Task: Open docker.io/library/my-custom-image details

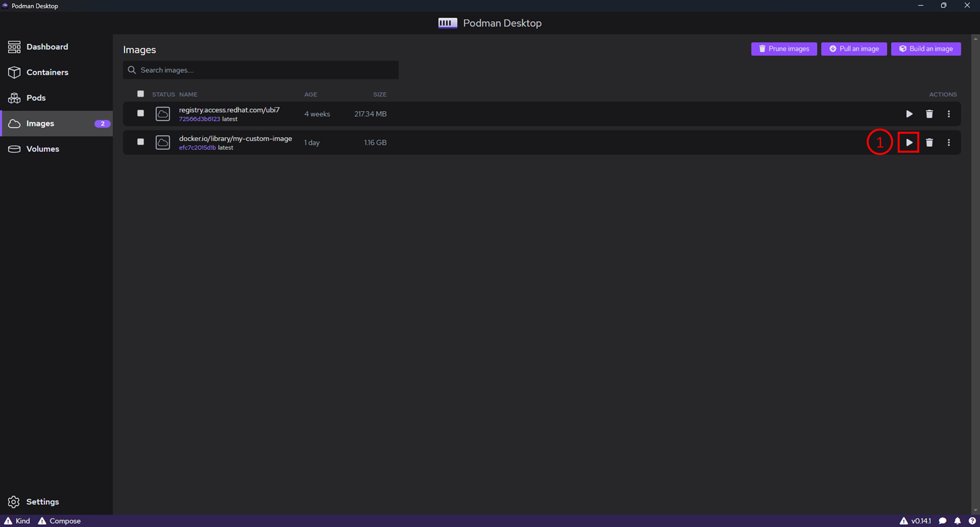Action: pos(235,138)
